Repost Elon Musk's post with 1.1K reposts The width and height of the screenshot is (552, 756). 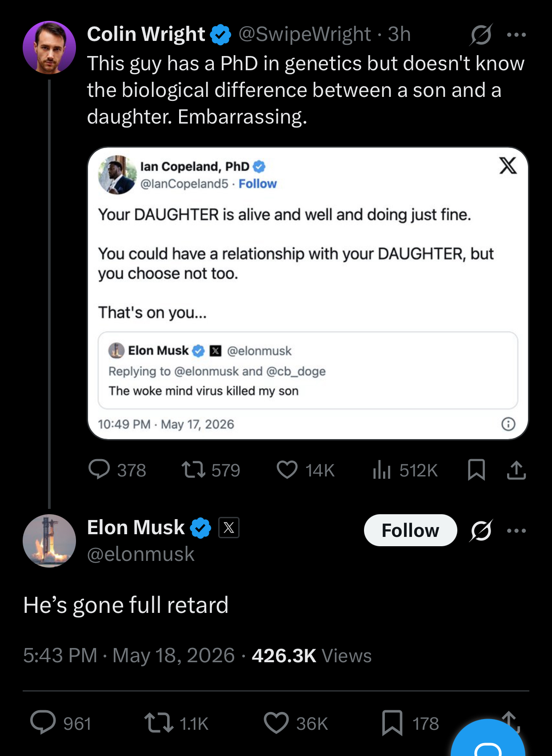(176, 723)
